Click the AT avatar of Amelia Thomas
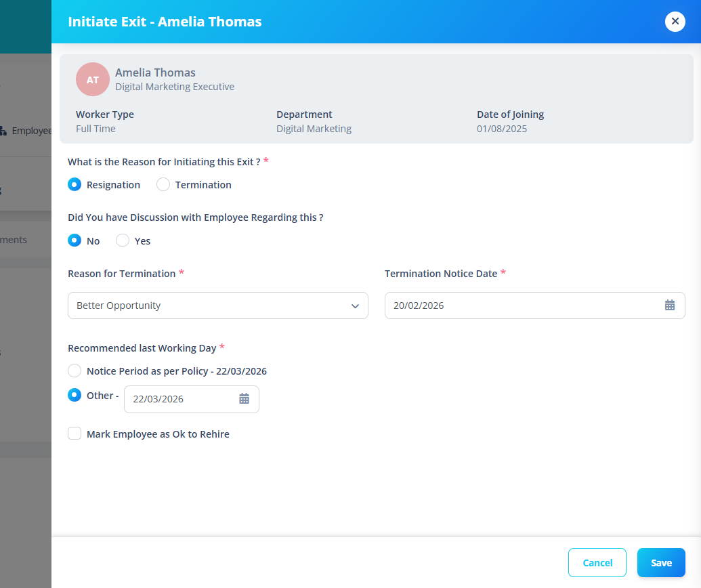 93,79
